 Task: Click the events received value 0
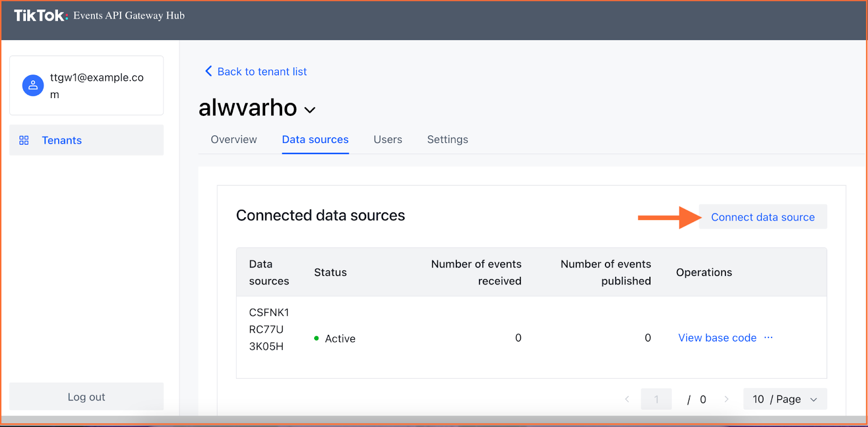(x=518, y=338)
